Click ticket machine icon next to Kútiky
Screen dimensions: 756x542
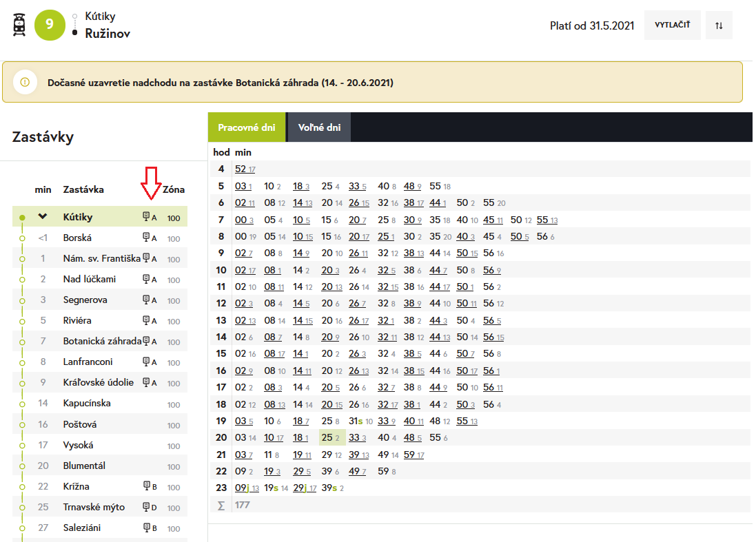pyautogui.click(x=146, y=218)
